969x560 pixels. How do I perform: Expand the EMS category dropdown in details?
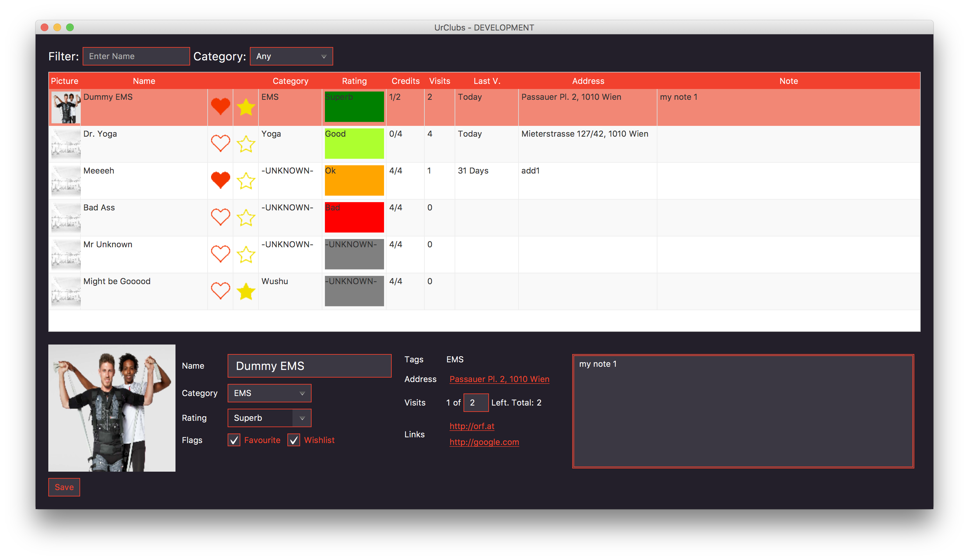tap(269, 393)
